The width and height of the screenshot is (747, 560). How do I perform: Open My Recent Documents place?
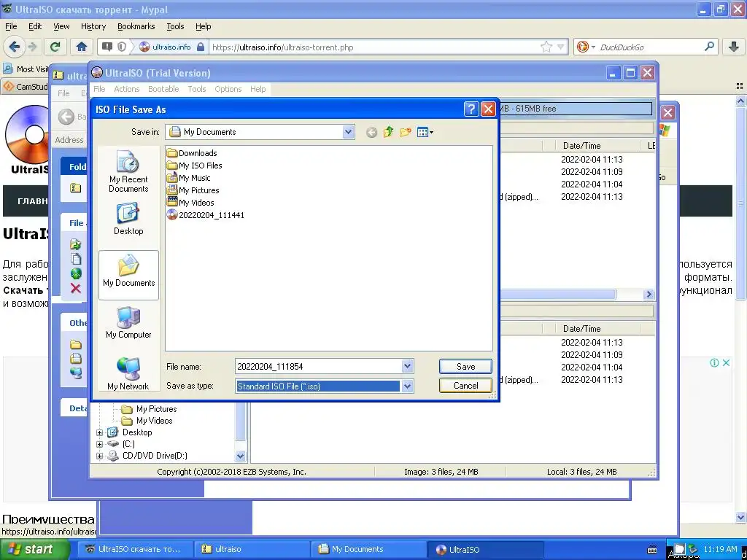tap(128, 171)
